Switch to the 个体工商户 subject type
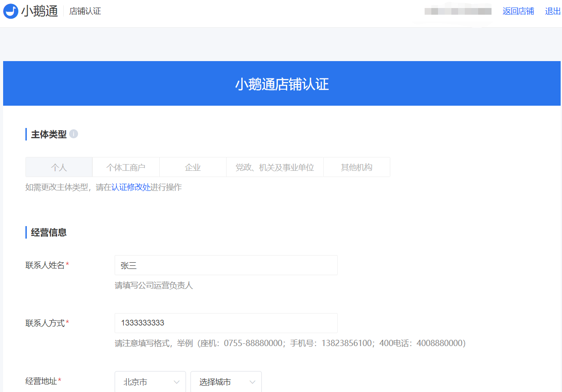 125,167
